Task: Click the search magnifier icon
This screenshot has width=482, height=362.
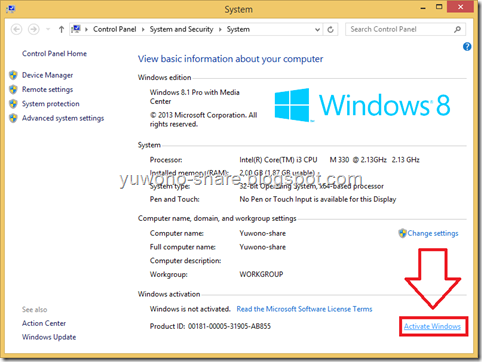Action: tap(458, 29)
